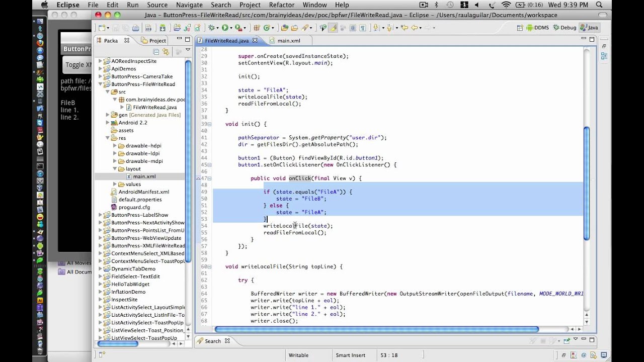The image size is (644, 362).
Task: Open the Refactor menu
Action: [282, 5]
